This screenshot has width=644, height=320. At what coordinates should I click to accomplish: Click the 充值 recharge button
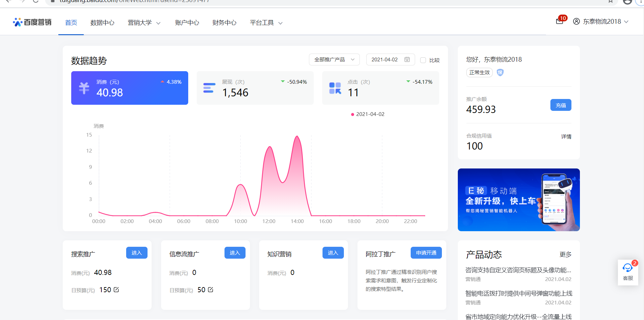click(561, 105)
